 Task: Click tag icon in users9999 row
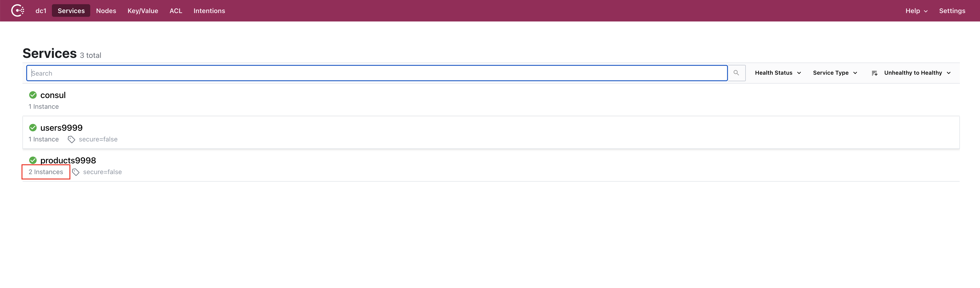point(71,139)
